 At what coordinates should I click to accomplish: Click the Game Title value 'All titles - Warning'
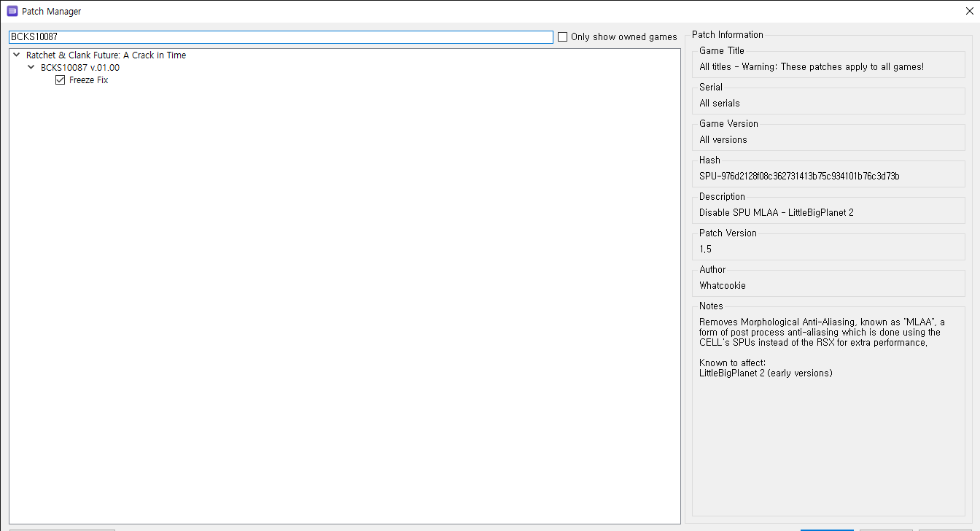pos(812,66)
